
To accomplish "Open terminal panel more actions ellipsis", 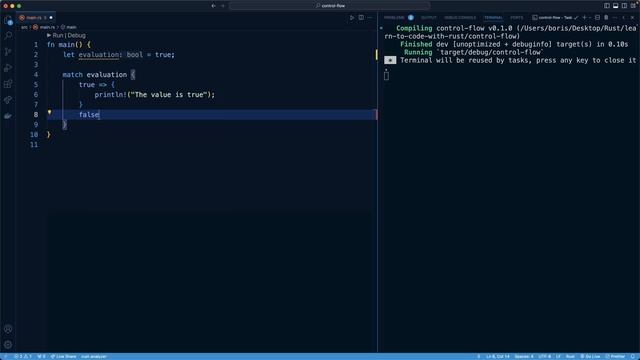I will 615,18.
